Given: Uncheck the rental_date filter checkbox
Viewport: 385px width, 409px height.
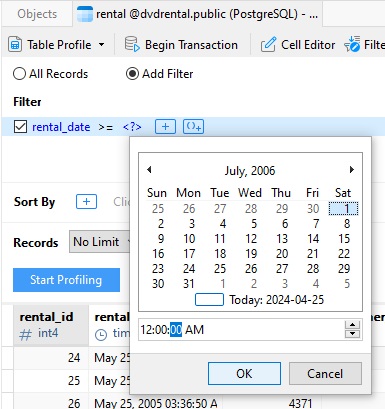Looking at the screenshot, I should [x=20, y=127].
